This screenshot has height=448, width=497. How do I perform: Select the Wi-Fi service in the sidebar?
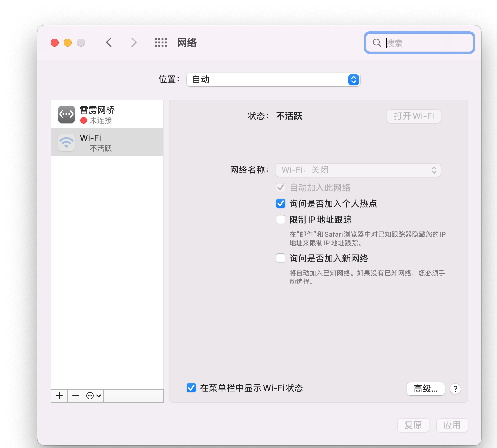tap(106, 142)
